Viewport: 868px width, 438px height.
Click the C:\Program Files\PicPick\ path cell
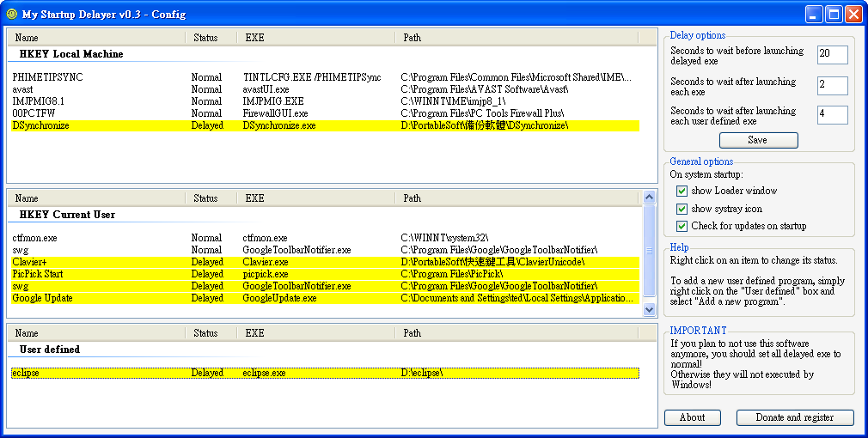pos(452,274)
